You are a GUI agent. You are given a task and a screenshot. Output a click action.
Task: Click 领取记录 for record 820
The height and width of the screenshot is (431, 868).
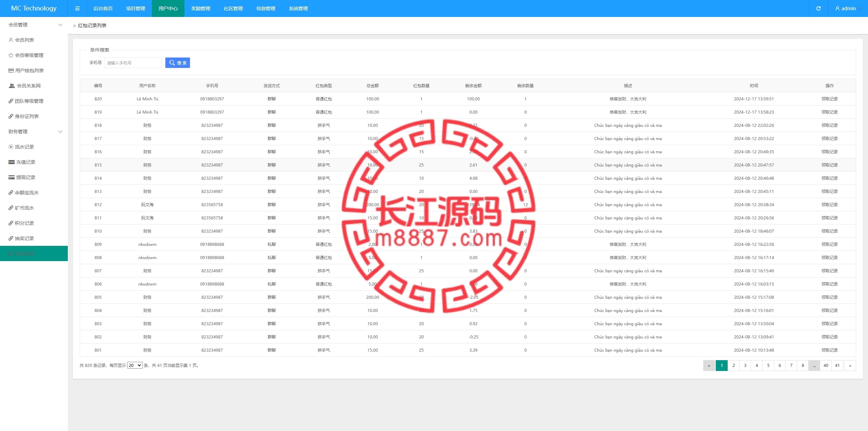coord(829,99)
